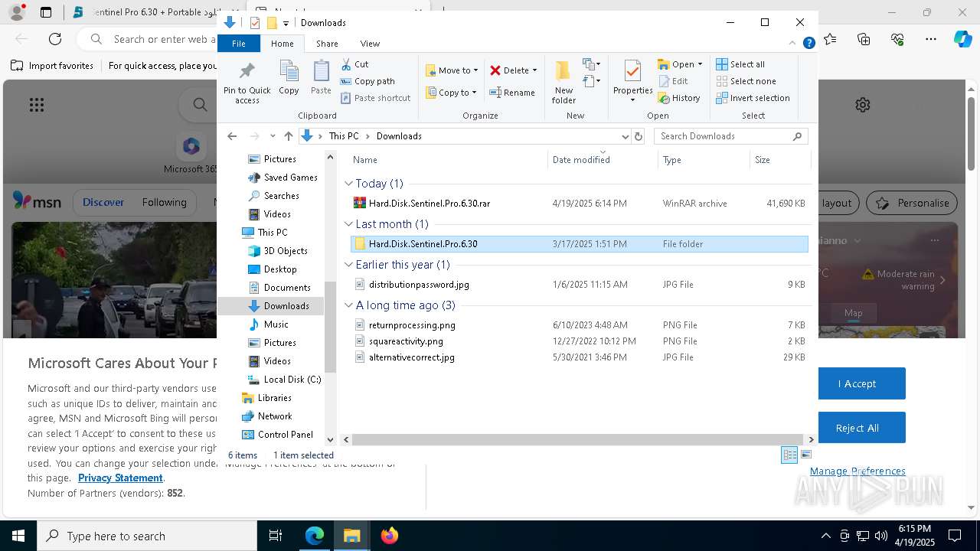Collapse the Earlier this year group

tap(348, 265)
